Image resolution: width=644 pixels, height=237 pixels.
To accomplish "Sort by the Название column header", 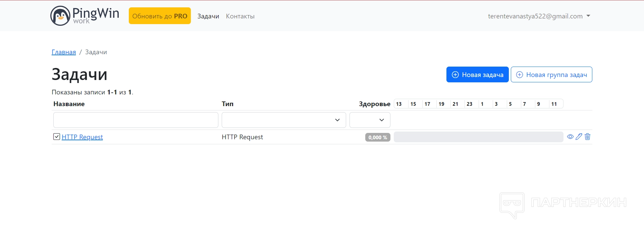I will pyautogui.click(x=69, y=104).
